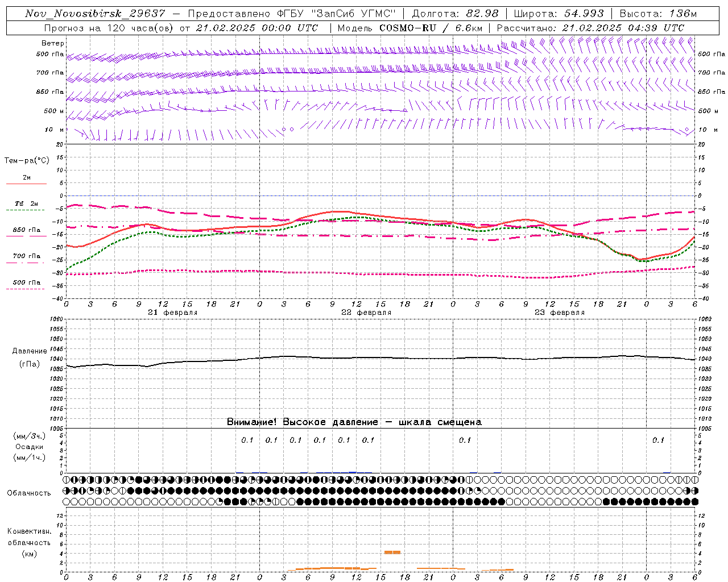Click the warning Внимание! Высокое давление – шкала смещена

click(x=354, y=422)
